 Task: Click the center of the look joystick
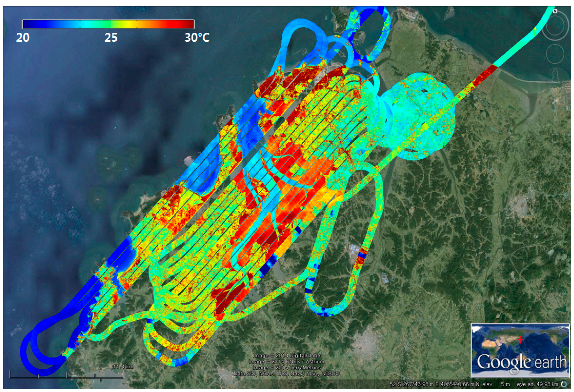coord(555,26)
